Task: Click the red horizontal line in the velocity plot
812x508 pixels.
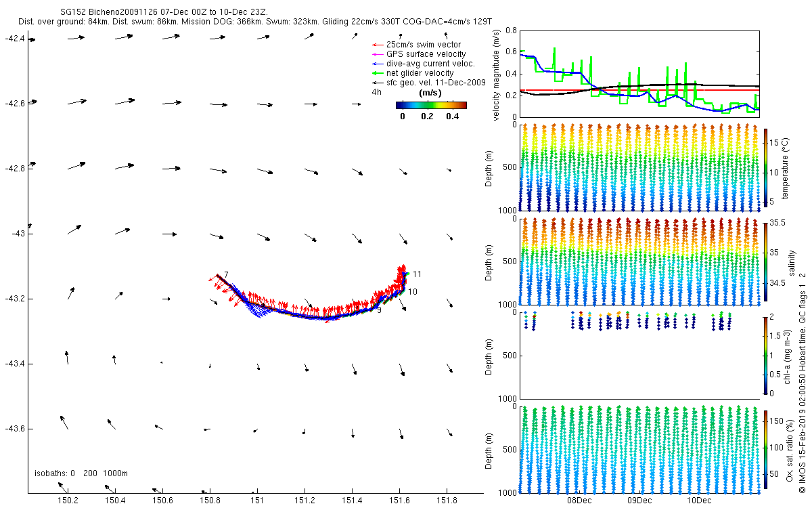Action: (x=639, y=90)
